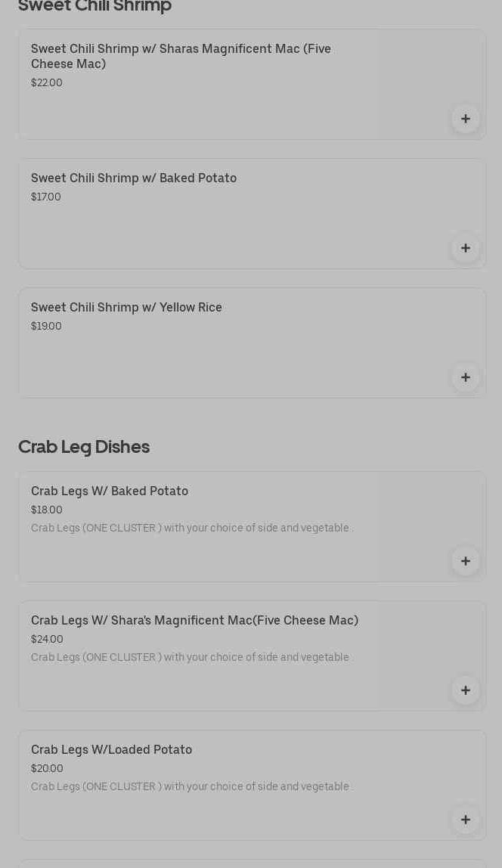The width and height of the screenshot is (502, 868).
Task: Add Sweet Chili Shrimp w/ Magnificent Mac via plus
Action: 466,119
